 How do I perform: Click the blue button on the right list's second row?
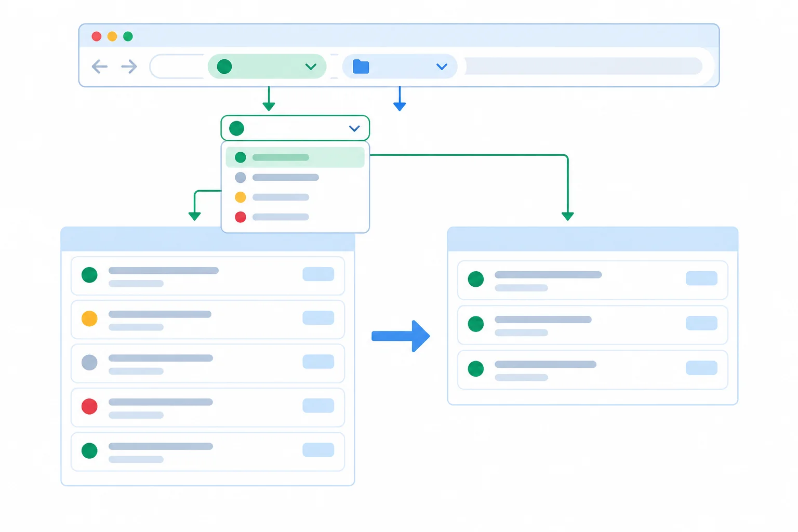[x=701, y=323]
